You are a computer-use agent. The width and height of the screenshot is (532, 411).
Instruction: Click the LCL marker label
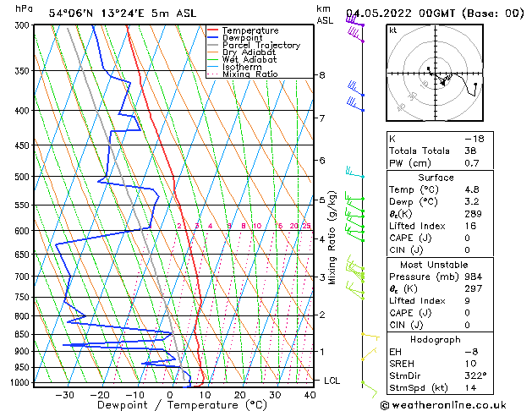pyautogui.click(x=332, y=381)
